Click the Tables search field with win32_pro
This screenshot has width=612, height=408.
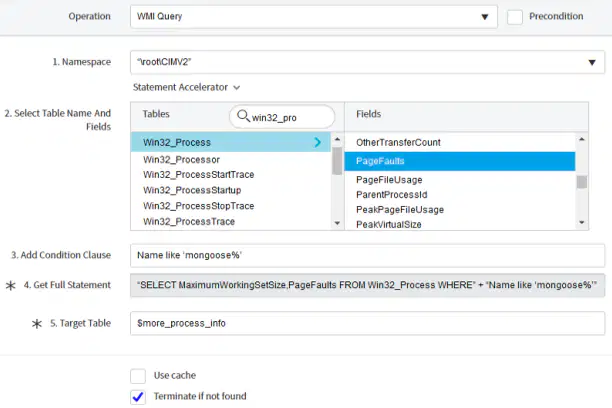pos(282,116)
